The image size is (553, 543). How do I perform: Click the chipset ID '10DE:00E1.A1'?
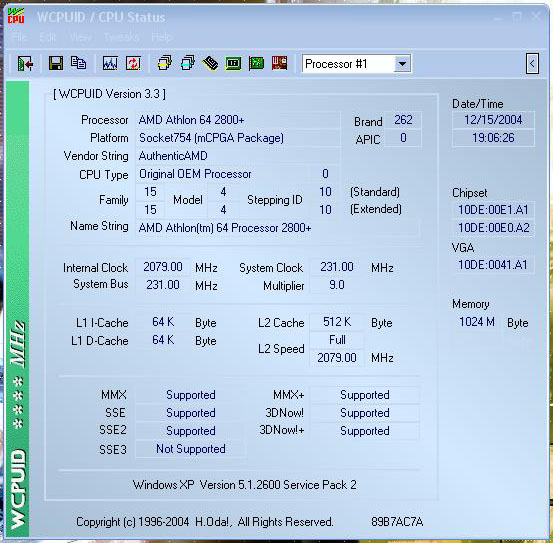pyautogui.click(x=493, y=210)
